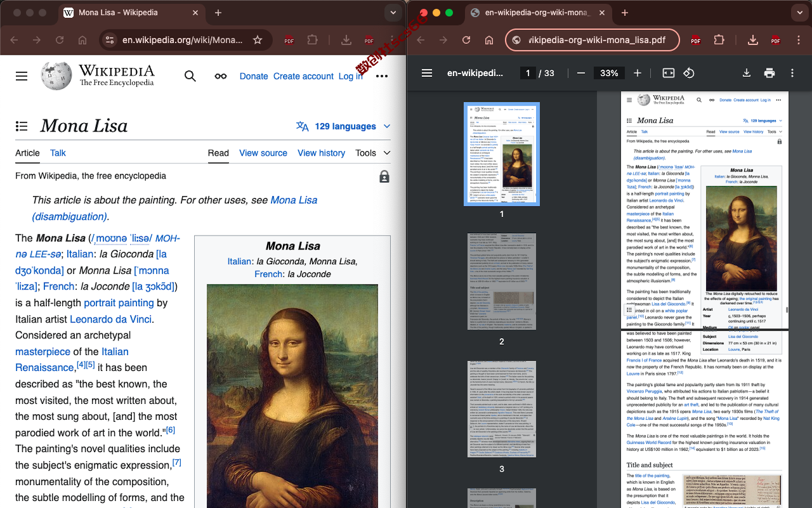Switch to the Talk tab
Image resolution: width=812 pixels, height=508 pixels.
pyautogui.click(x=58, y=153)
